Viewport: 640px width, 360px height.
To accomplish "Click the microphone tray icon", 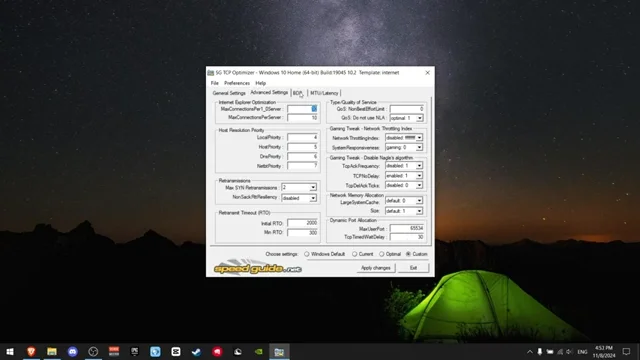I will click(x=540, y=351).
